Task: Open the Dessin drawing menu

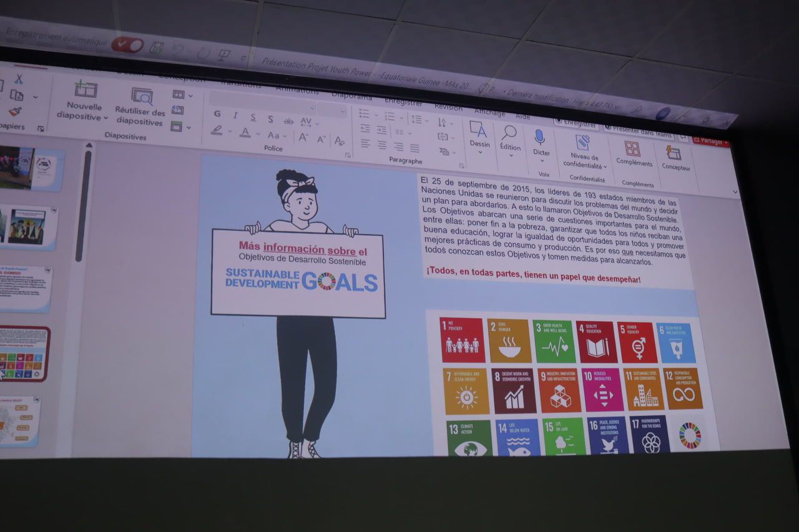Action: (479, 138)
